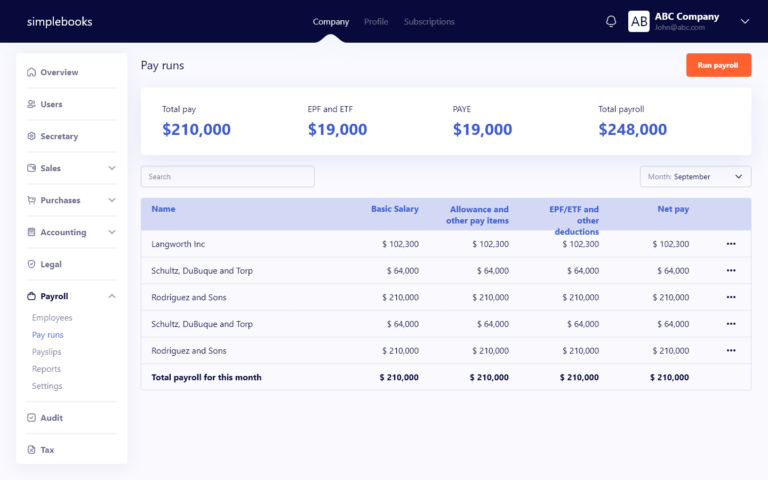This screenshot has height=480, width=768.
Task: Open the Payslips link under Payroll
Action: point(47,352)
